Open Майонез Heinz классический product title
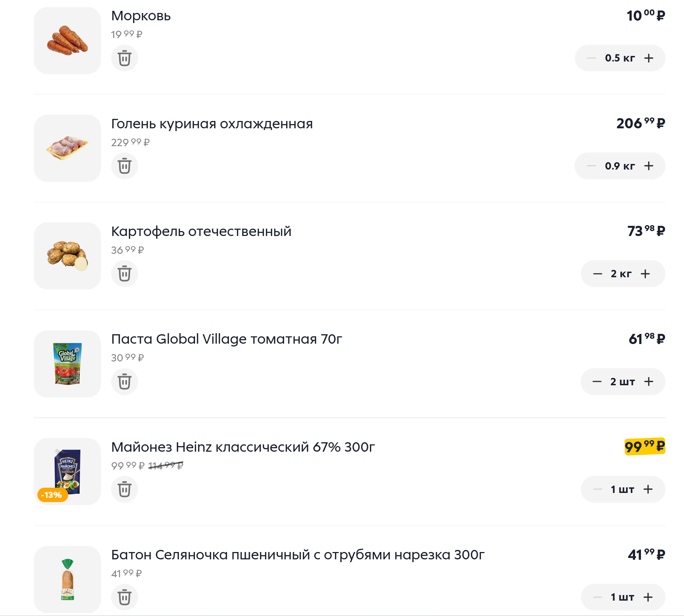The width and height of the screenshot is (684, 616). [x=243, y=447]
